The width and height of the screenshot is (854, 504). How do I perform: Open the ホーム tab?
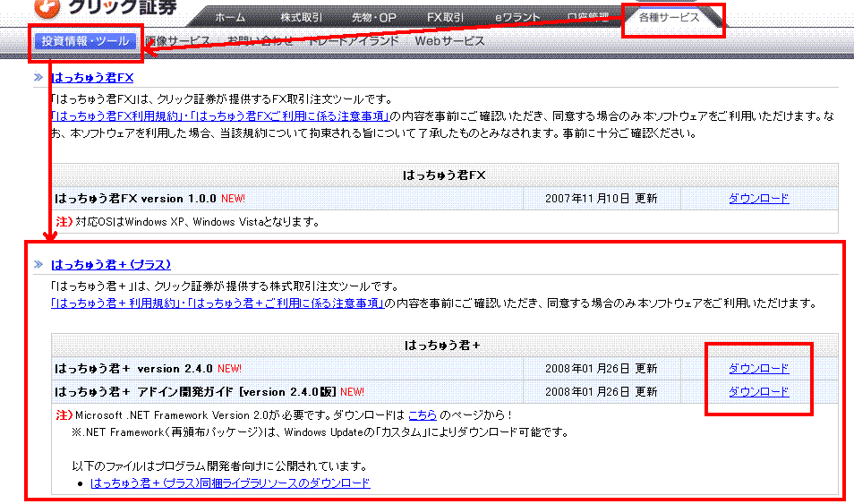(230, 17)
